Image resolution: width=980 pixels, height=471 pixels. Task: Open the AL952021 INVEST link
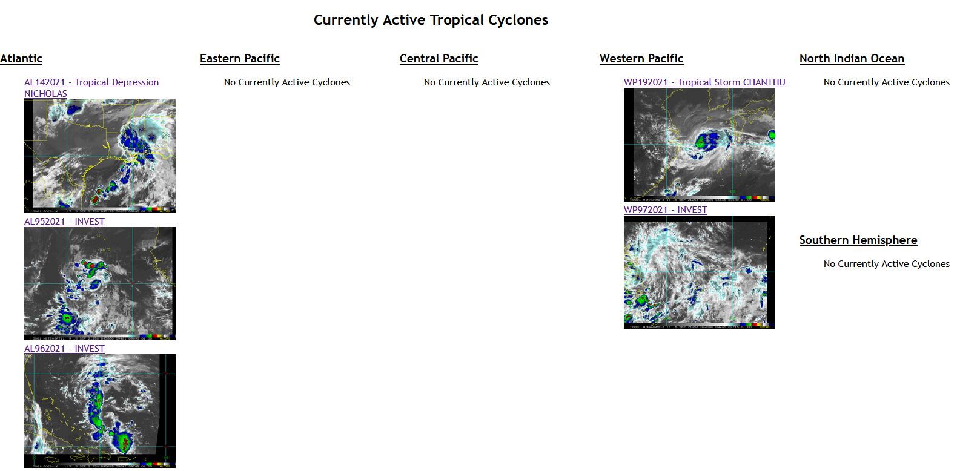tap(64, 222)
